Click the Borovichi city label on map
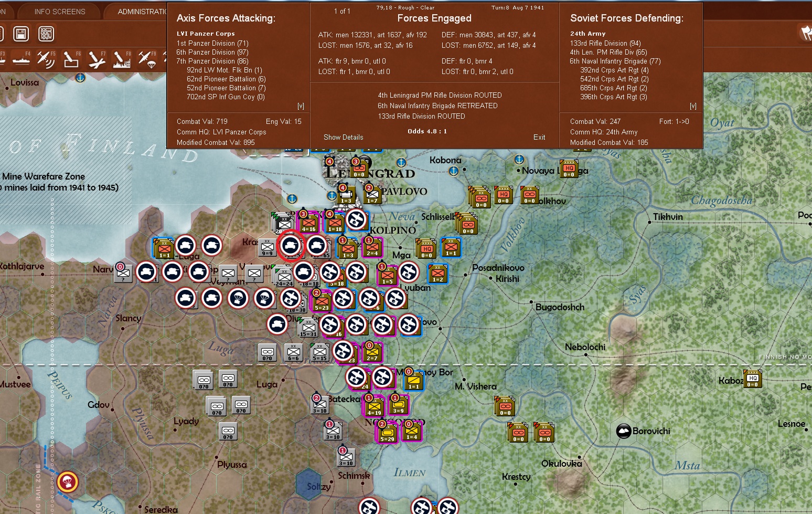The image size is (812, 514). (x=651, y=432)
